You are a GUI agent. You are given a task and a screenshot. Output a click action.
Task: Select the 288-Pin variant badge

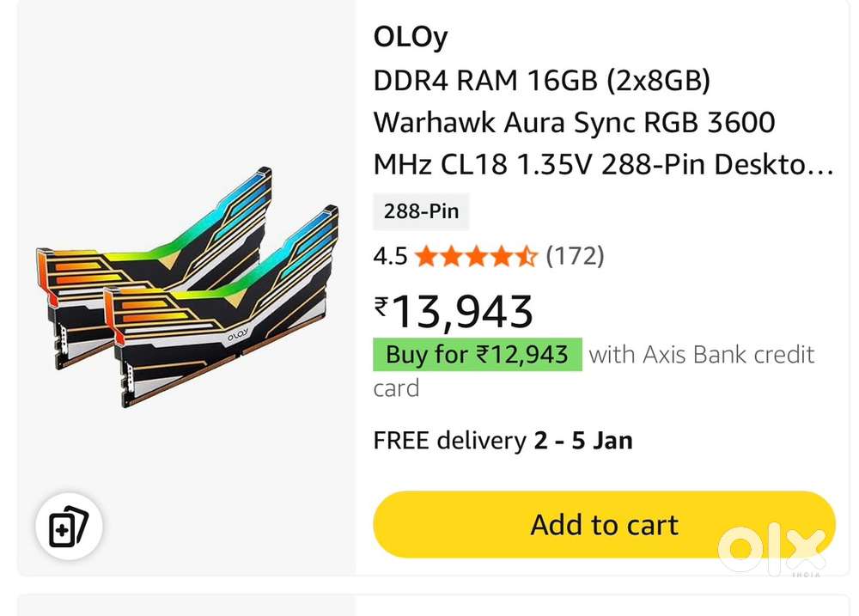pos(421,211)
